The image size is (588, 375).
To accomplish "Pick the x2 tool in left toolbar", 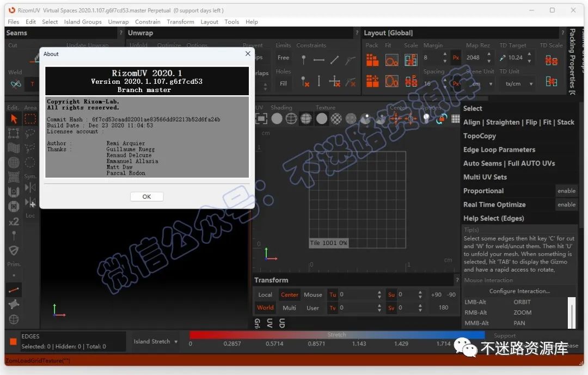I will pos(14,222).
